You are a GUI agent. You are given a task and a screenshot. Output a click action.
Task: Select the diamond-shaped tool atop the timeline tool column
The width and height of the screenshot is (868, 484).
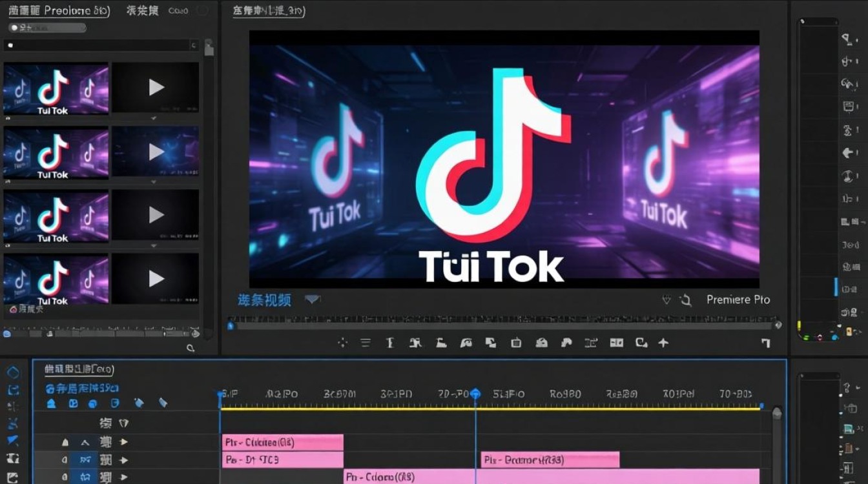click(13, 372)
